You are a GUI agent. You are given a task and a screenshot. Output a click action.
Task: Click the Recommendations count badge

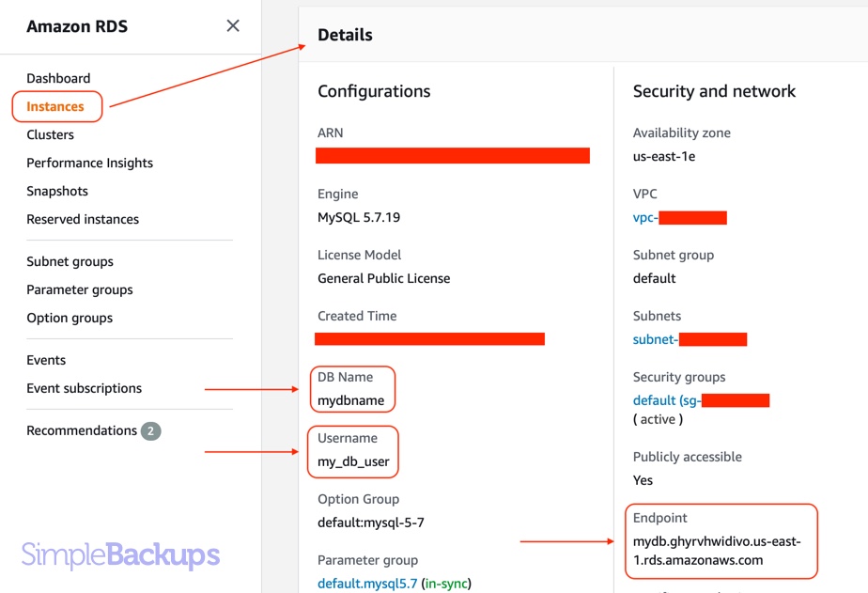click(x=150, y=431)
